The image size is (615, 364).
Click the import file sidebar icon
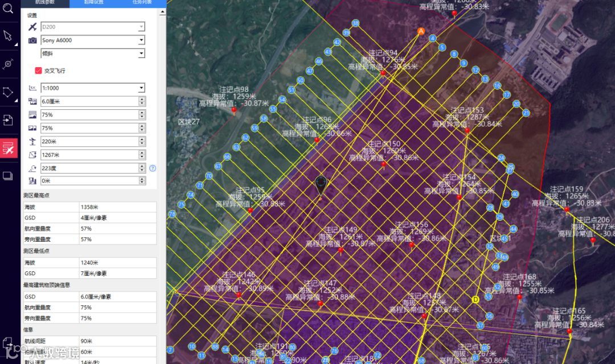[8, 120]
